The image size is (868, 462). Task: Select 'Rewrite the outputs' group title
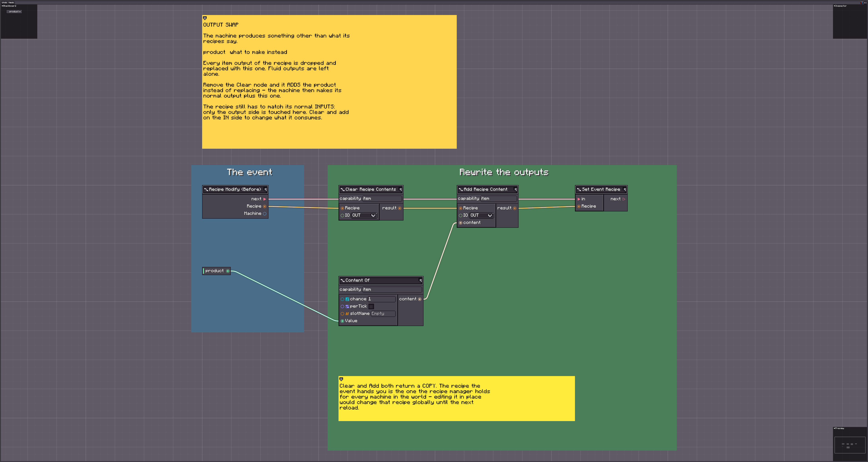pyautogui.click(x=504, y=173)
